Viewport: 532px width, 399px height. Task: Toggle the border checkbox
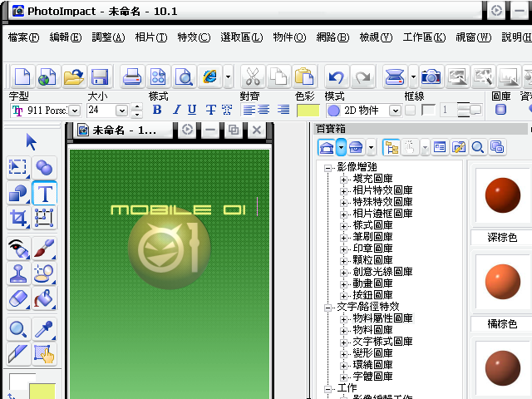point(410,110)
